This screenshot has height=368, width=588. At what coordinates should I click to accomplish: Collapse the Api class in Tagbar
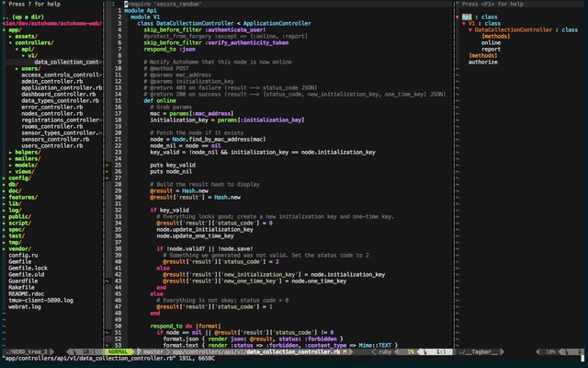[458, 17]
